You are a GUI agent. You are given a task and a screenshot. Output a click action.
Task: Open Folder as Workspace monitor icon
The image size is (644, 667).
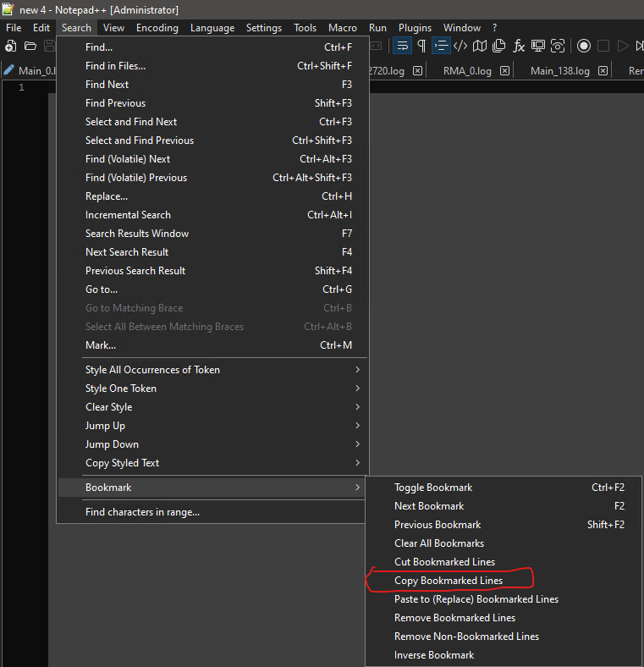[x=537, y=46]
